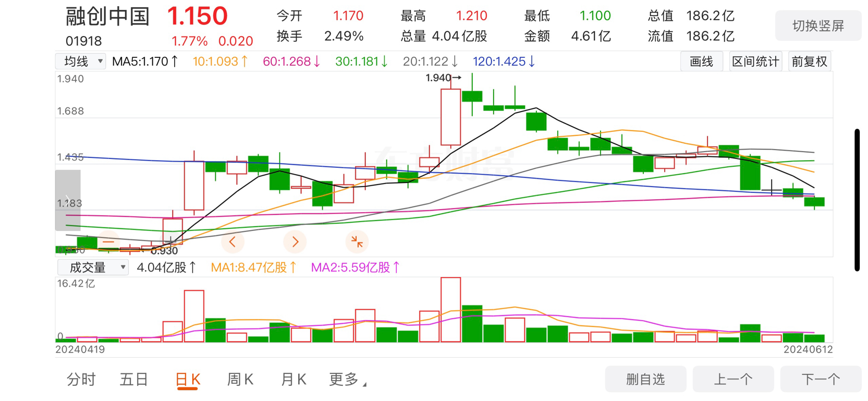Screen dimensions: 868x401
Task: Select the 周K tab
Action: point(240,380)
